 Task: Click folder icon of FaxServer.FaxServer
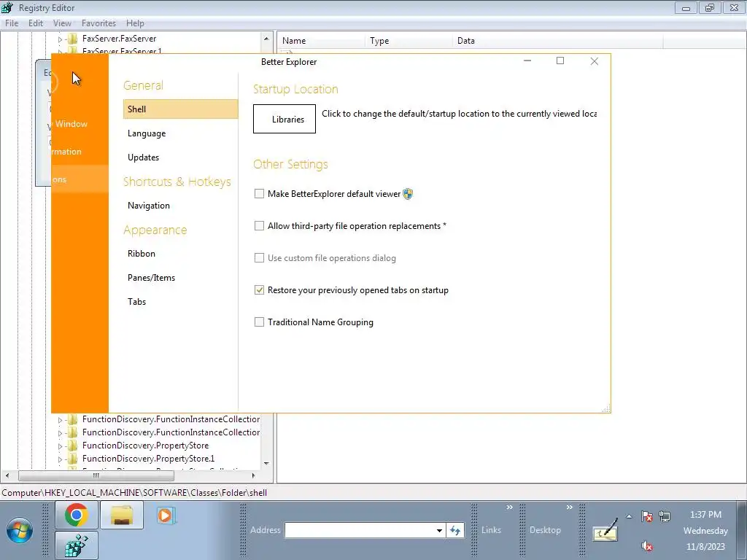[73, 39]
